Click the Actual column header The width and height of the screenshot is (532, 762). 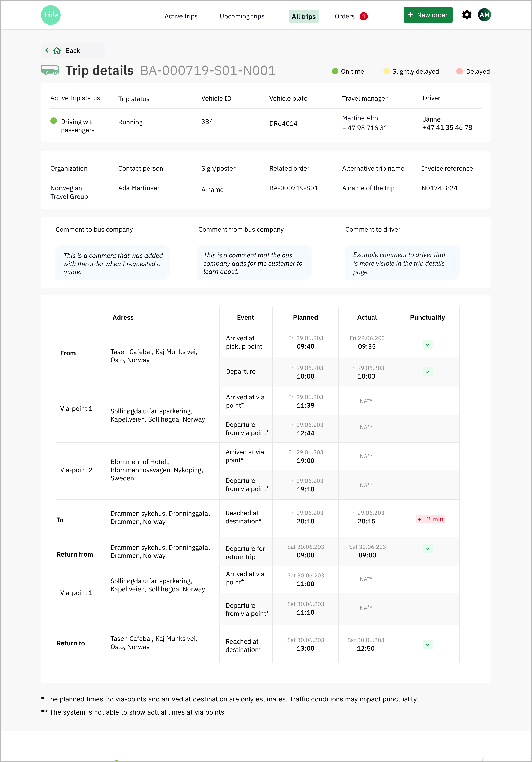pyautogui.click(x=367, y=317)
